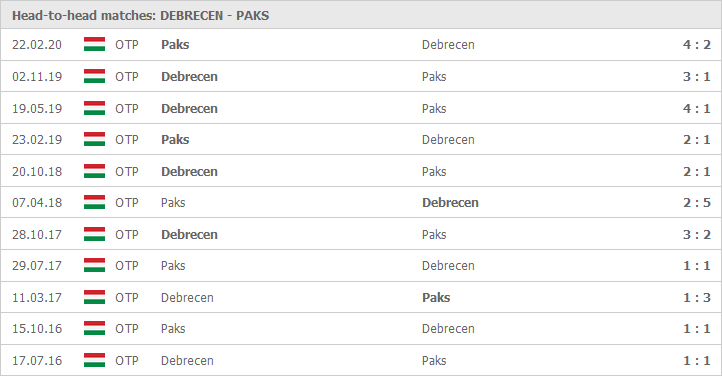This screenshot has height=376, width=722.
Task: Select bold Paks away team on 11.03.17
Action: click(436, 297)
